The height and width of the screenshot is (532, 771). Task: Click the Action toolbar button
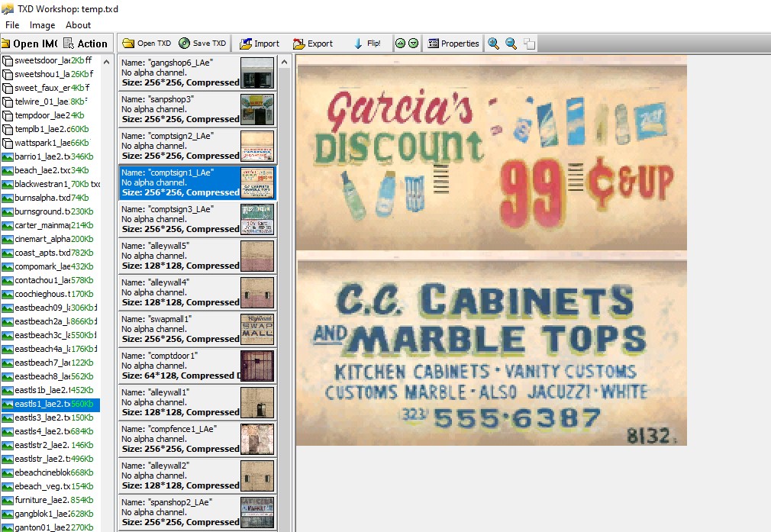pyautogui.click(x=86, y=44)
